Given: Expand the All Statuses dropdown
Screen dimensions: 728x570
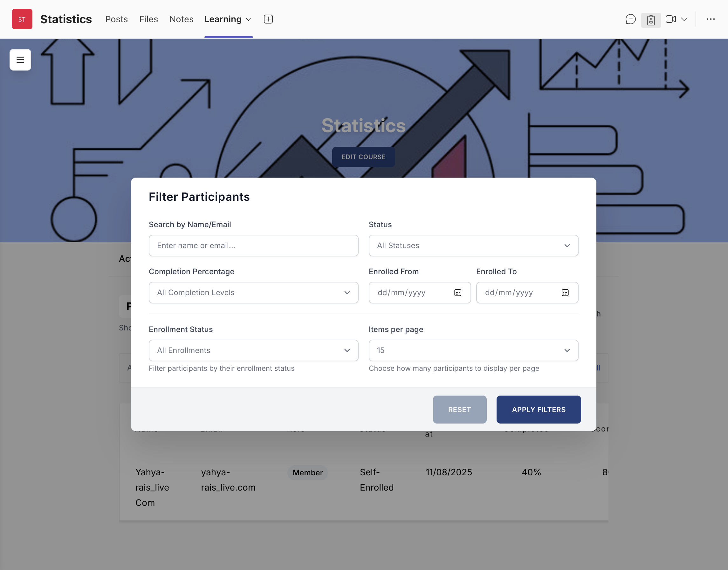Looking at the screenshot, I should tap(473, 246).
